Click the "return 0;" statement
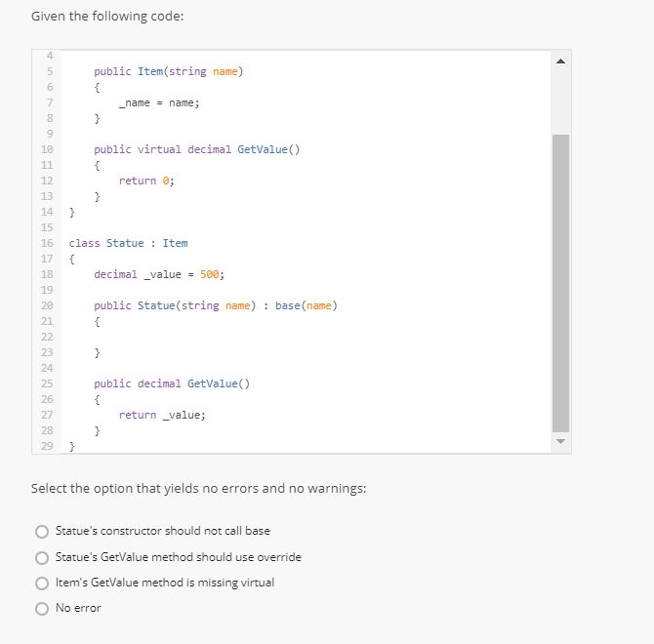The image size is (654, 644). pyautogui.click(x=146, y=181)
